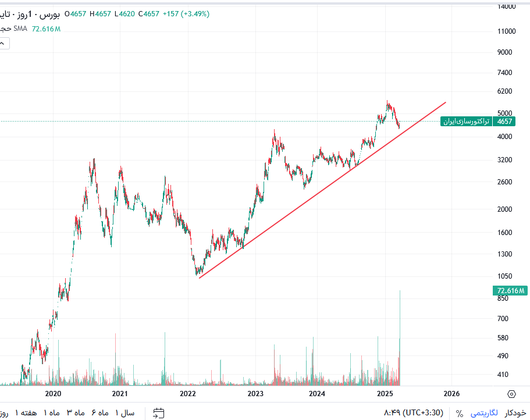The image size is (530, 420).
Task: Click the 9000 price axis label
Action: pyautogui.click(x=504, y=52)
